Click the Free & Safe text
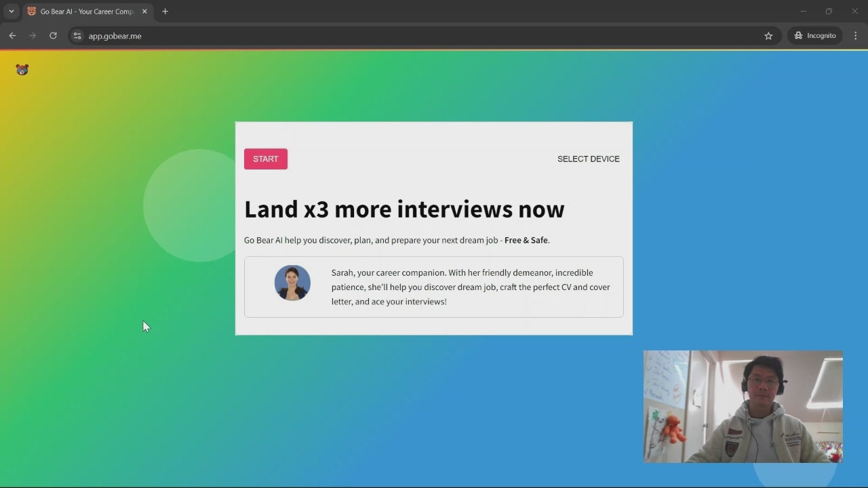Image resolution: width=868 pixels, height=488 pixels. [x=526, y=240]
